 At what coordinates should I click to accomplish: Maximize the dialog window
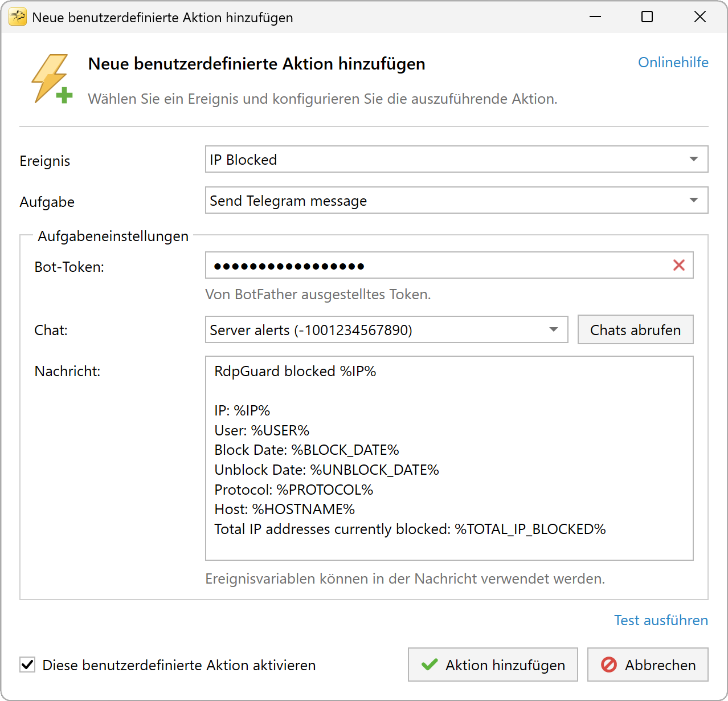click(x=647, y=17)
